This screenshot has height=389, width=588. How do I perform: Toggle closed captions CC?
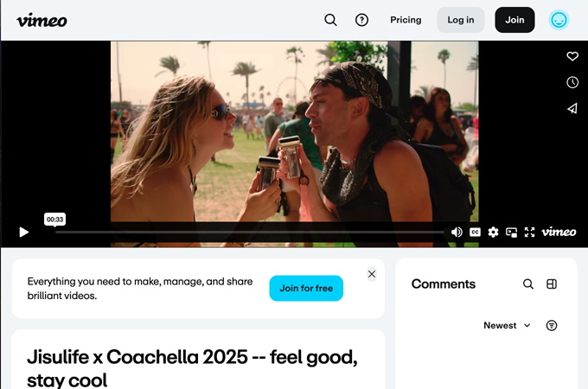(x=475, y=232)
